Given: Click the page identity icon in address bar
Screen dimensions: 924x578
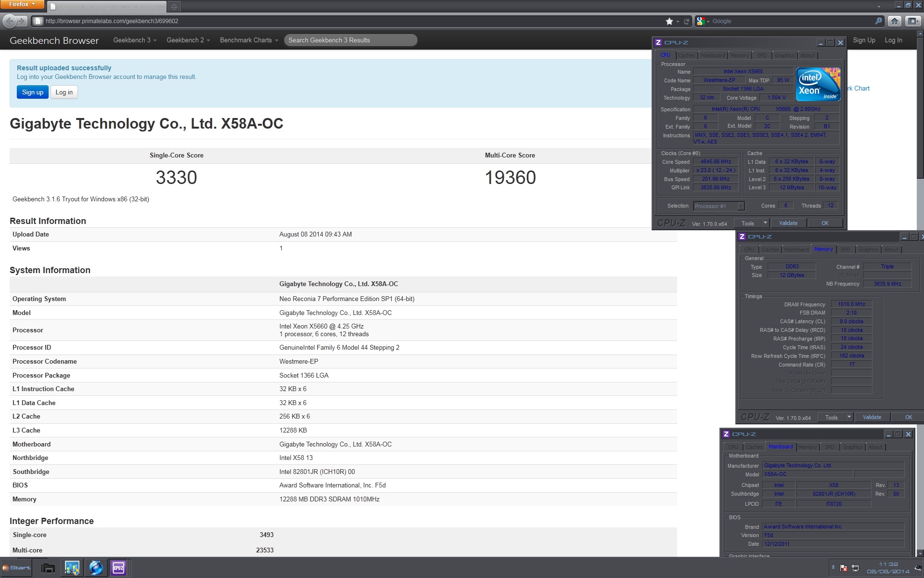Looking at the screenshot, I should click(38, 21).
